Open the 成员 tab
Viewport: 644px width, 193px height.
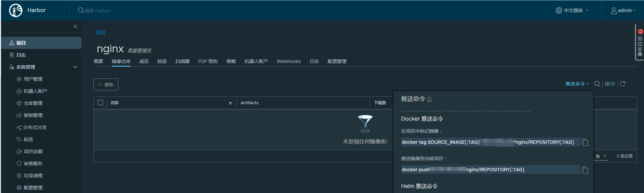[144, 61]
